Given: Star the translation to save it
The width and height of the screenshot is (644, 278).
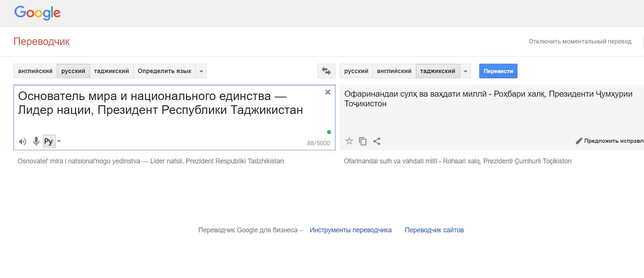Looking at the screenshot, I should pos(349,141).
